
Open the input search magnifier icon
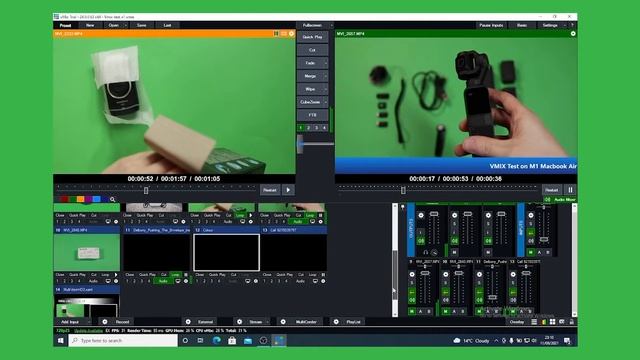(113, 199)
